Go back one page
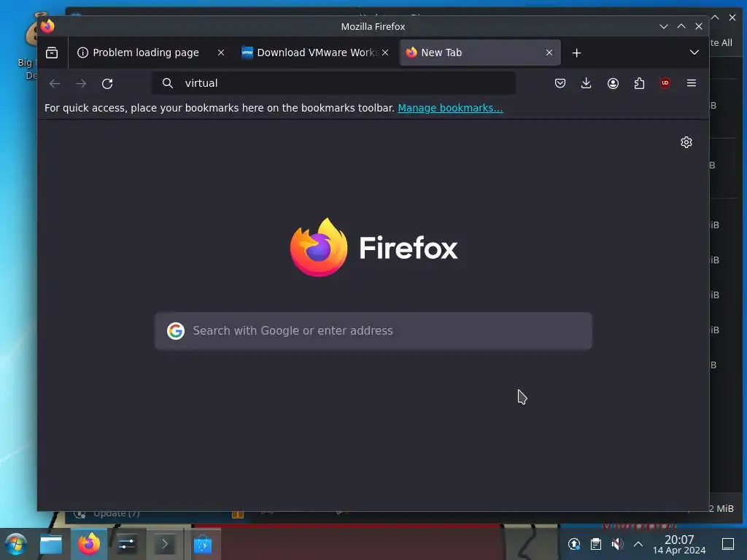The height and width of the screenshot is (560, 747). [x=55, y=84]
